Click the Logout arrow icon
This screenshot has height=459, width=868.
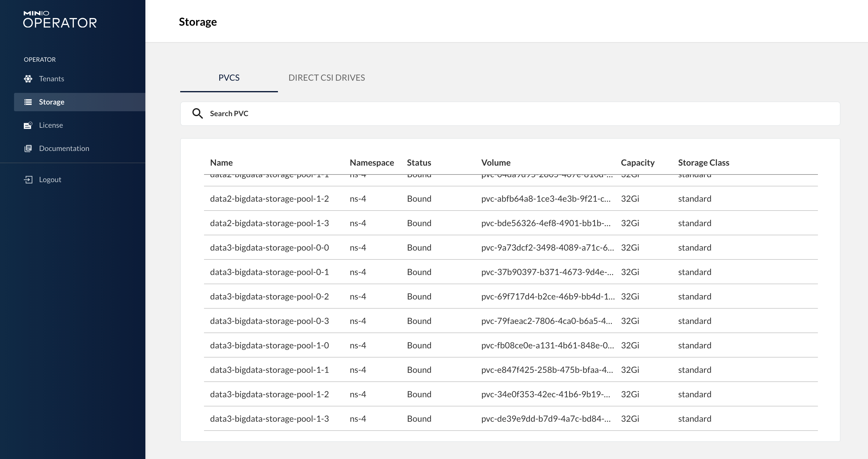(28, 179)
